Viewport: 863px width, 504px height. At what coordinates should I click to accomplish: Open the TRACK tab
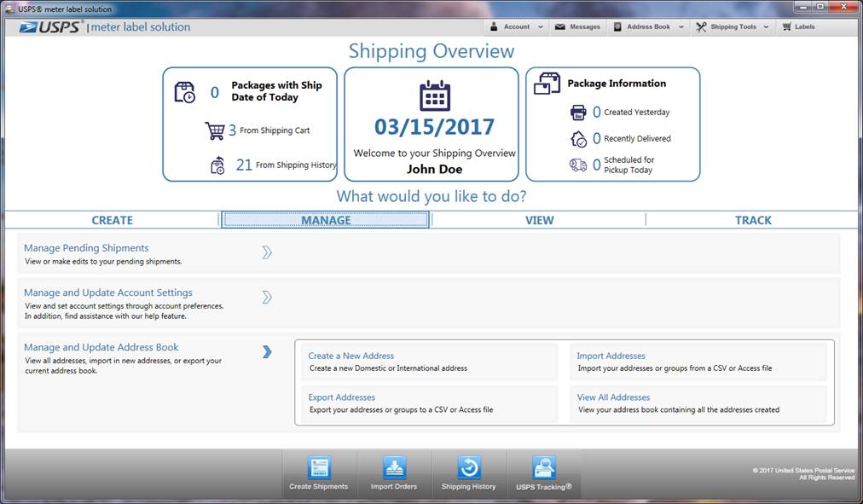tap(753, 220)
